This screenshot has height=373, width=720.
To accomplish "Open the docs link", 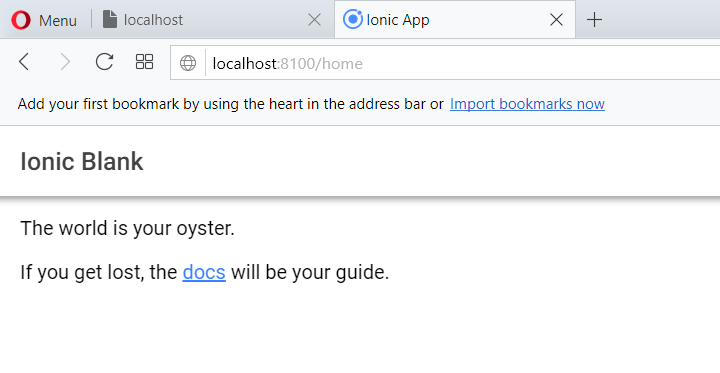I will click(204, 272).
